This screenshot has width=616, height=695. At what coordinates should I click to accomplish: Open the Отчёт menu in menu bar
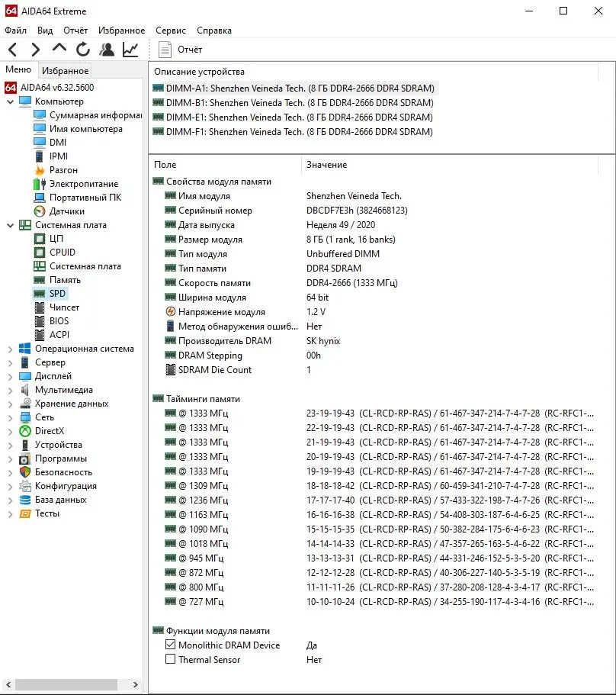point(75,31)
